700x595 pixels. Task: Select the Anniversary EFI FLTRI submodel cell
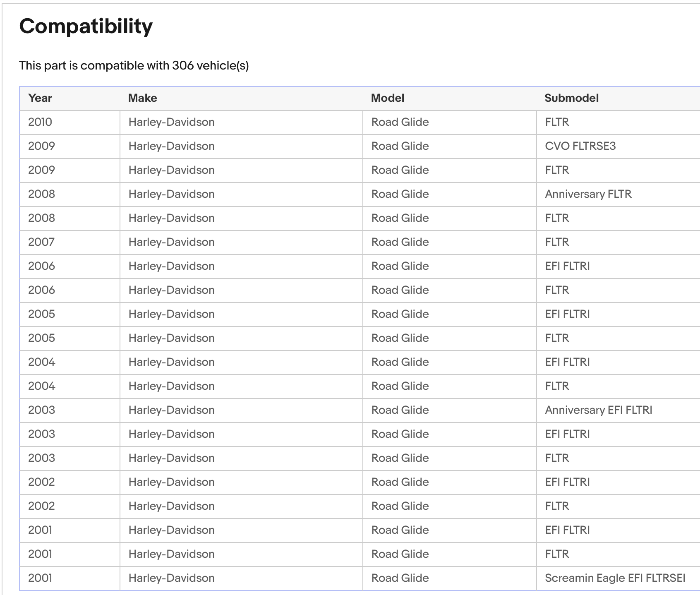tap(598, 410)
